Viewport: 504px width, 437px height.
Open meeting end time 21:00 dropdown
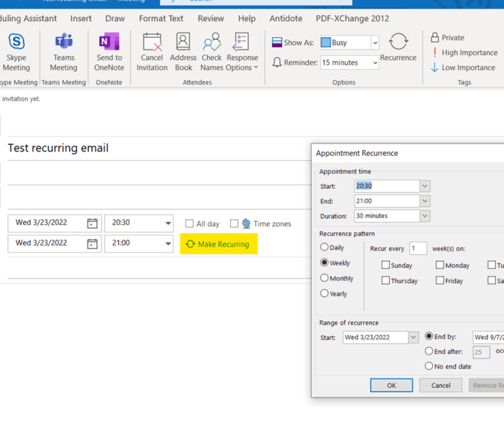pos(168,244)
